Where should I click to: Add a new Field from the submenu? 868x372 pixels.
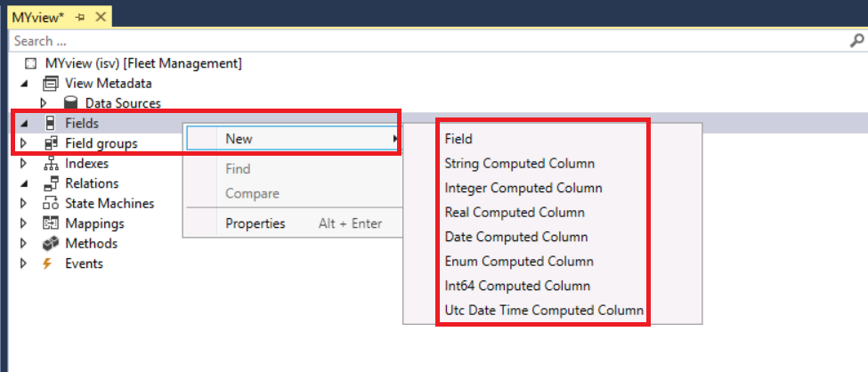458,139
